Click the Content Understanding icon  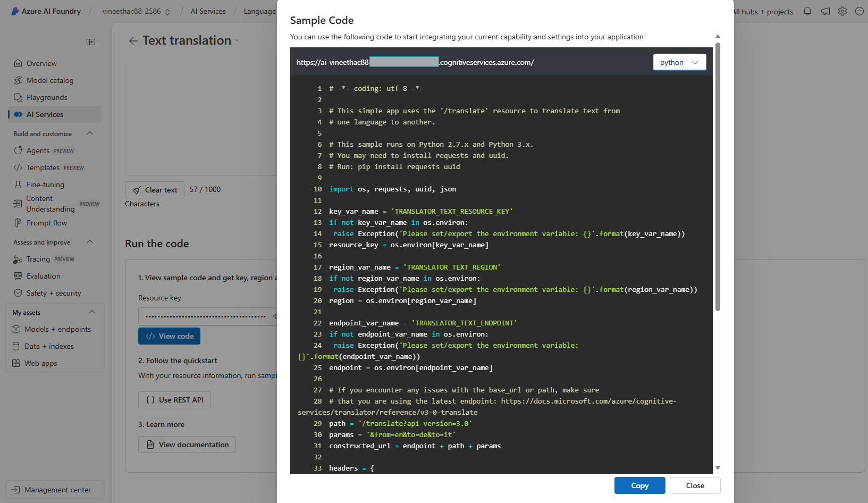pos(18,204)
